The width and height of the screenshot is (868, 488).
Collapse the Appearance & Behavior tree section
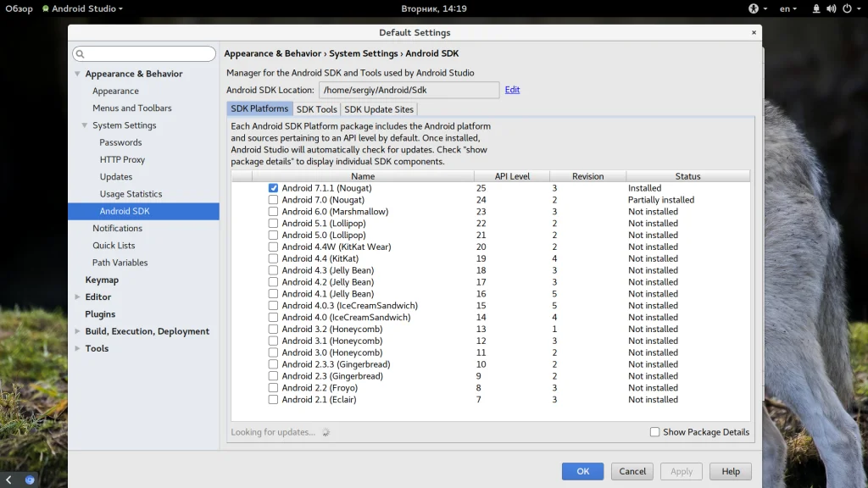click(77, 74)
